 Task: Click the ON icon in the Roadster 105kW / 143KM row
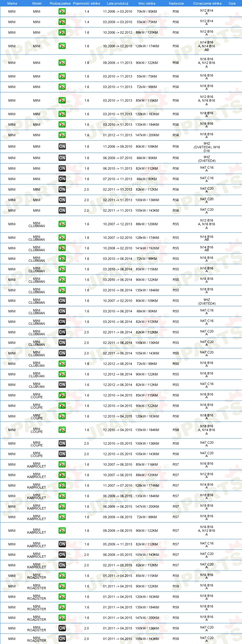[62, 639]
